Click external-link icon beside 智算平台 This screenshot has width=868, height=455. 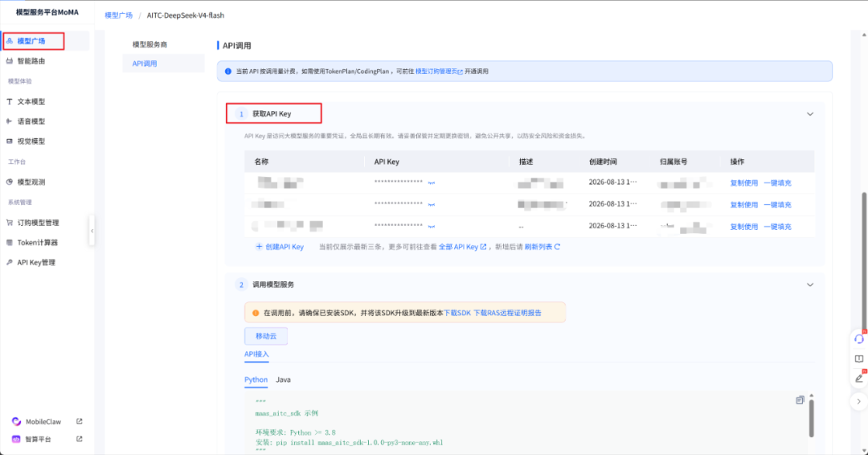(x=79, y=439)
